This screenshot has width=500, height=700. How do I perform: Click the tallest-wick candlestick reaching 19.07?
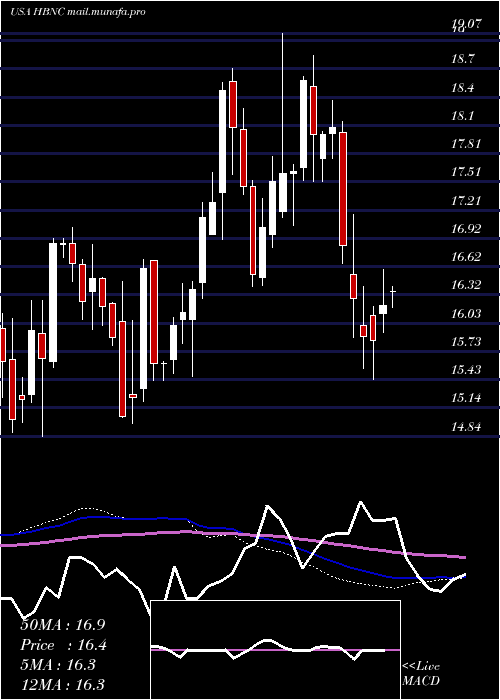pyautogui.click(x=283, y=125)
